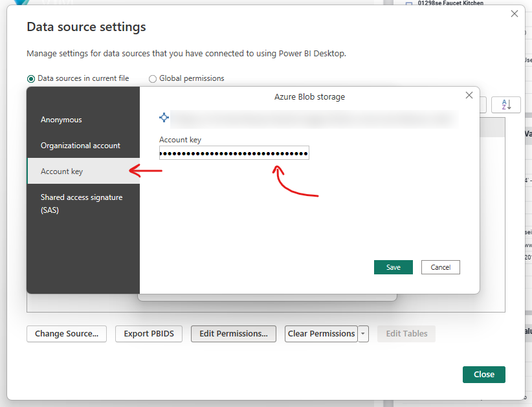The width and height of the screenshot is (532, 407).
Task: Select the Global permissions radio button
Action: point(153,79)
